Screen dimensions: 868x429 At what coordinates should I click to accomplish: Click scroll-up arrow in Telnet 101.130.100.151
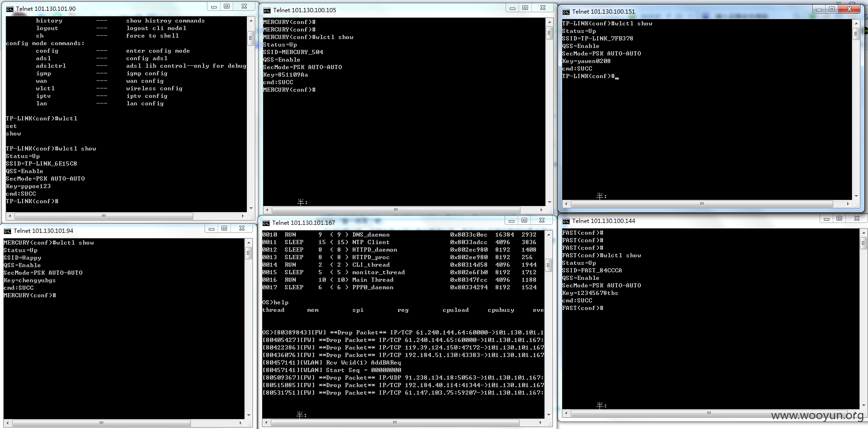pos(856,23)
